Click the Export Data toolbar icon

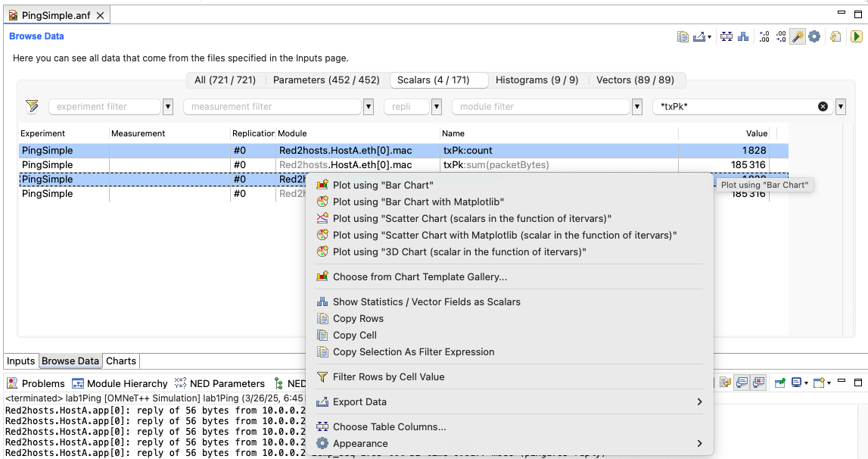pos(699,36)
